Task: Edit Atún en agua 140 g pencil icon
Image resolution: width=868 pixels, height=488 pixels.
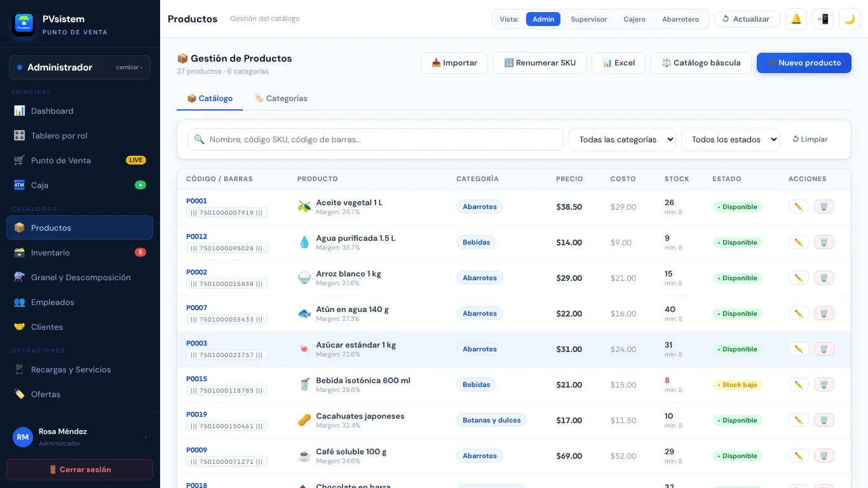Action: pos(798,313)
